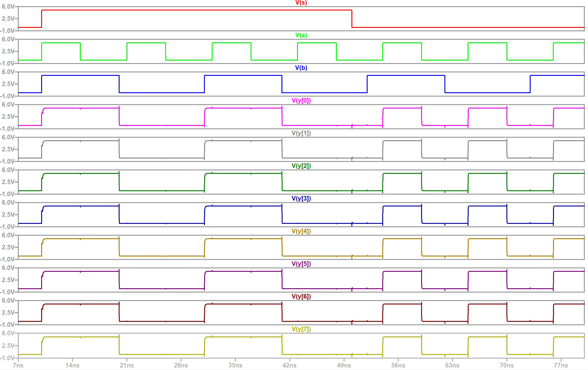588x370 pixels.
Task: Click the 35ns time axis label
Action: (235, 365)
